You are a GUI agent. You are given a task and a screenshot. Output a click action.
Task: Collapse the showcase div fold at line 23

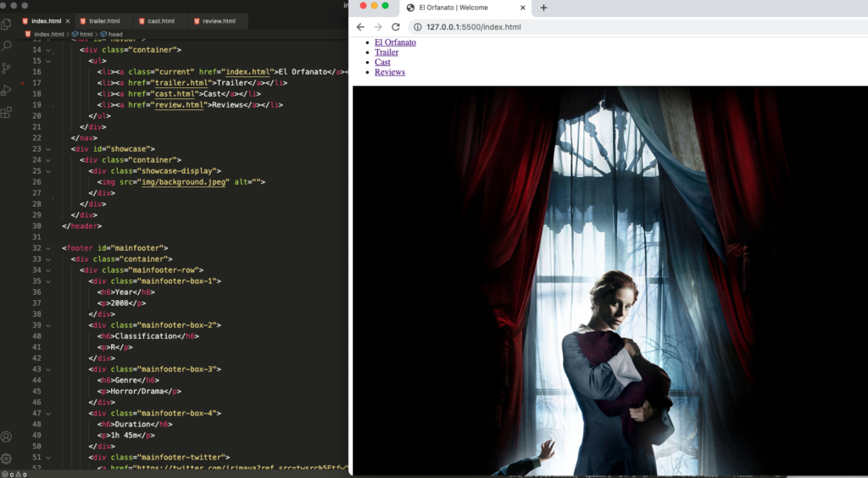(48, 149)
